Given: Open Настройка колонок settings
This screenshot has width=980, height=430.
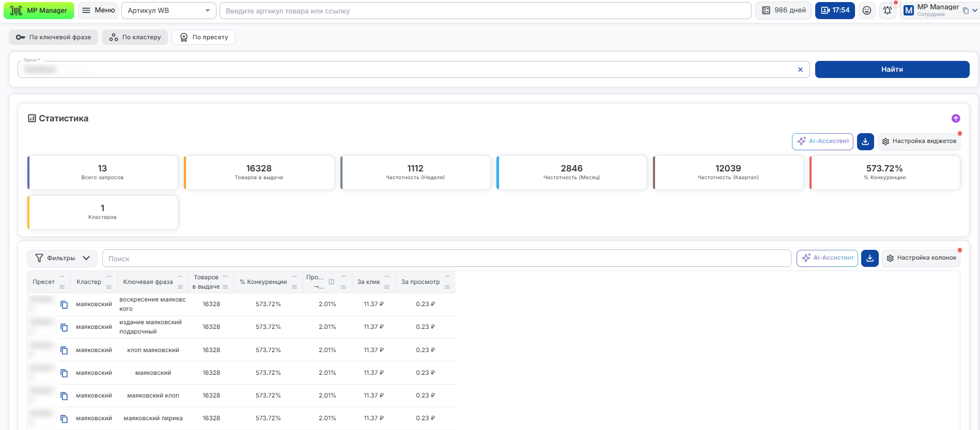Looking at the screenshot, I should tap(921, 258).
